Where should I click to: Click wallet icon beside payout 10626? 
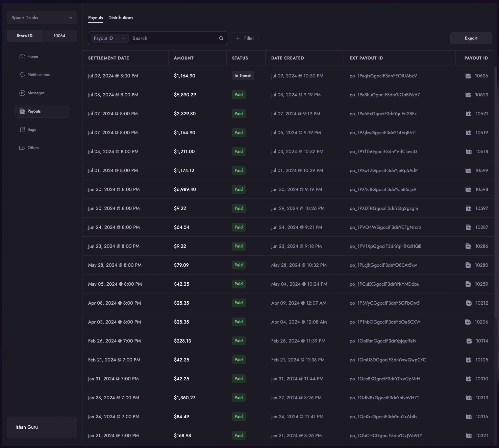[x=468, y=76]
